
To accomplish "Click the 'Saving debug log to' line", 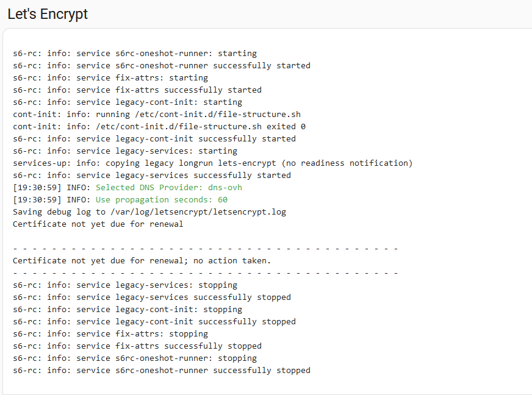I will click(x=149, y=212).
